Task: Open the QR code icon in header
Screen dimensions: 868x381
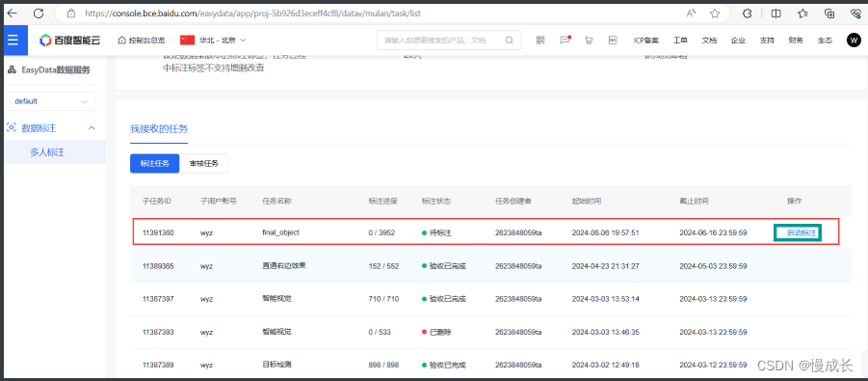Action: (x=540, y=40)
